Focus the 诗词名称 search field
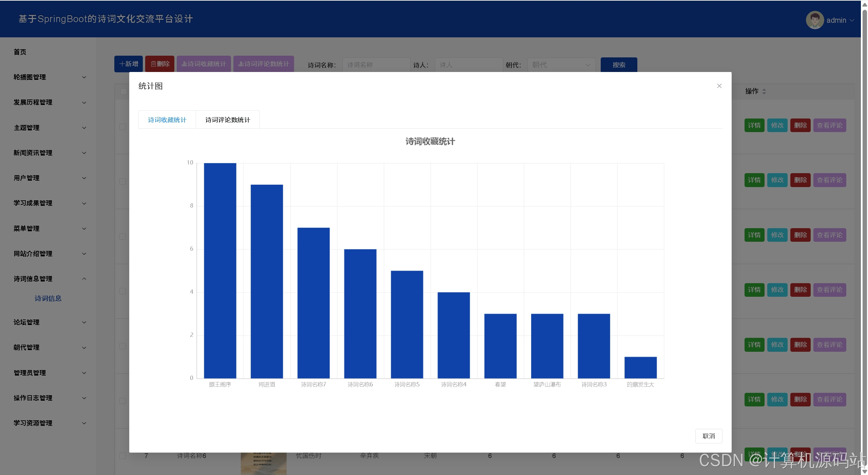Viewport: 868px width, 475px height. coord(377,65)
